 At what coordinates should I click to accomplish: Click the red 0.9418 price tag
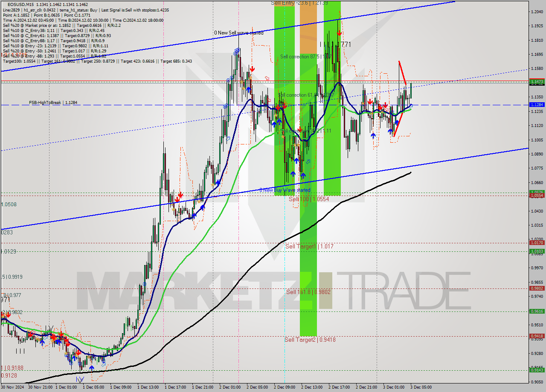537,336
